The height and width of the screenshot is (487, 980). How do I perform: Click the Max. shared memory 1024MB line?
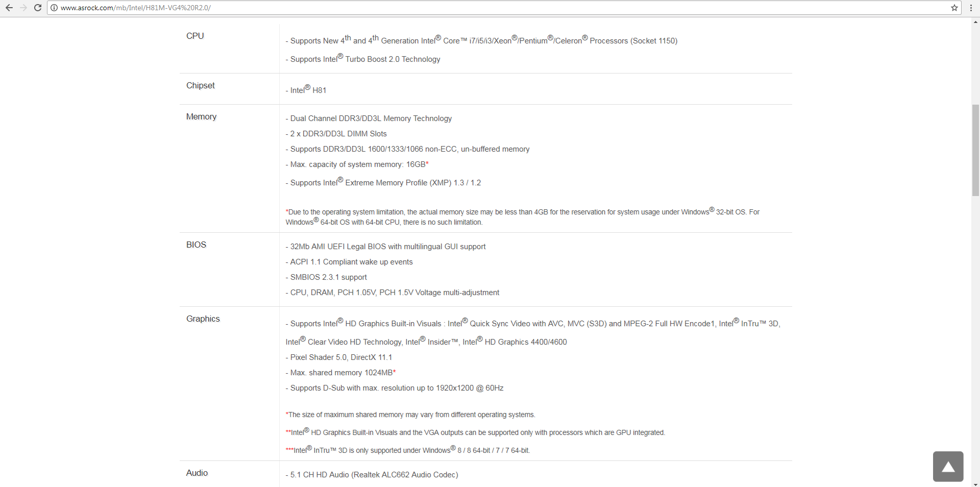(x=341, y=373)
